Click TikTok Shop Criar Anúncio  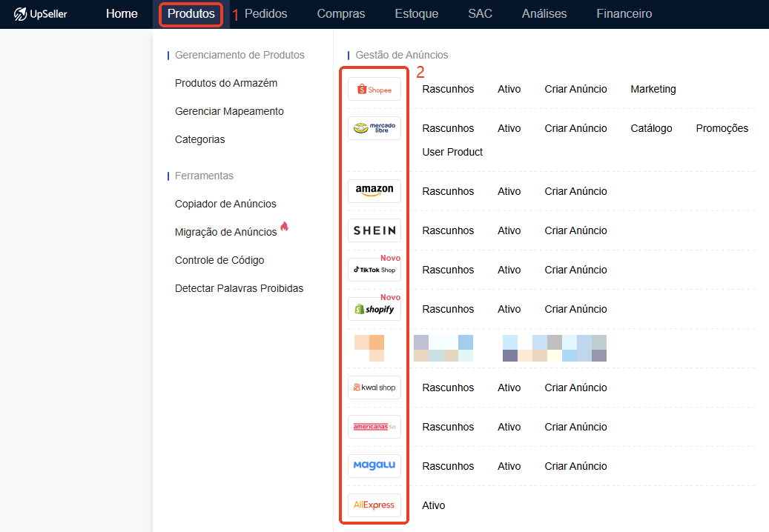(575, 270)
